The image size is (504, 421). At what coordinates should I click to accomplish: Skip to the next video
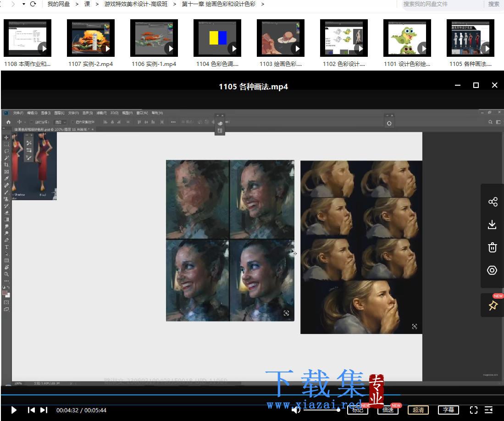click(44, 410)
